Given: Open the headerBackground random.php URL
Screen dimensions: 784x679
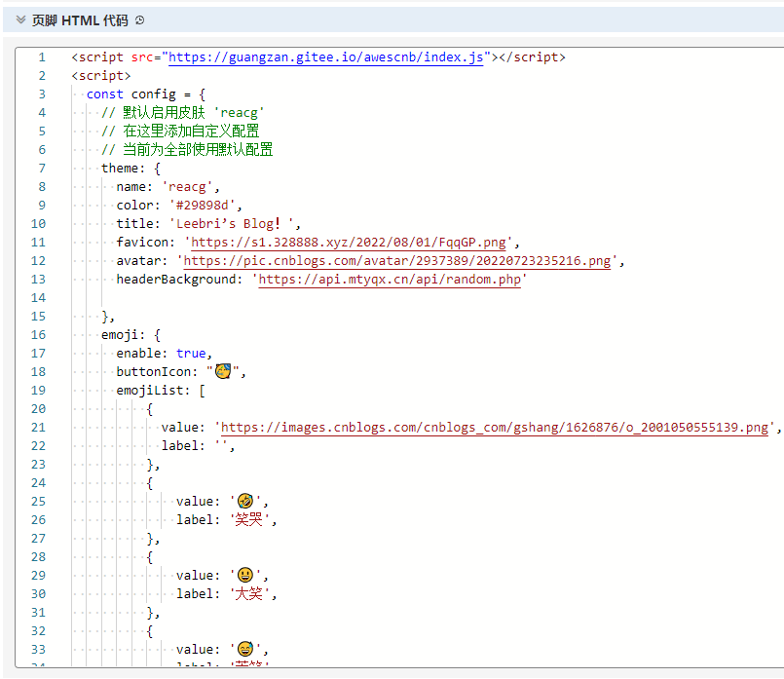Looking at the screenshot, I should pos(390,280).
